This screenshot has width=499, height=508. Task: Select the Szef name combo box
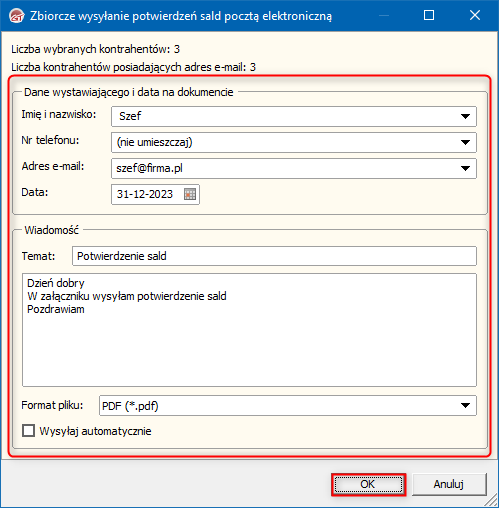point(294,116)
